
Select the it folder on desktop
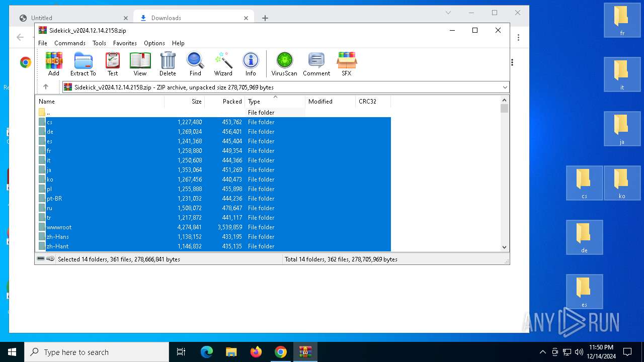[x=622, y=74]
